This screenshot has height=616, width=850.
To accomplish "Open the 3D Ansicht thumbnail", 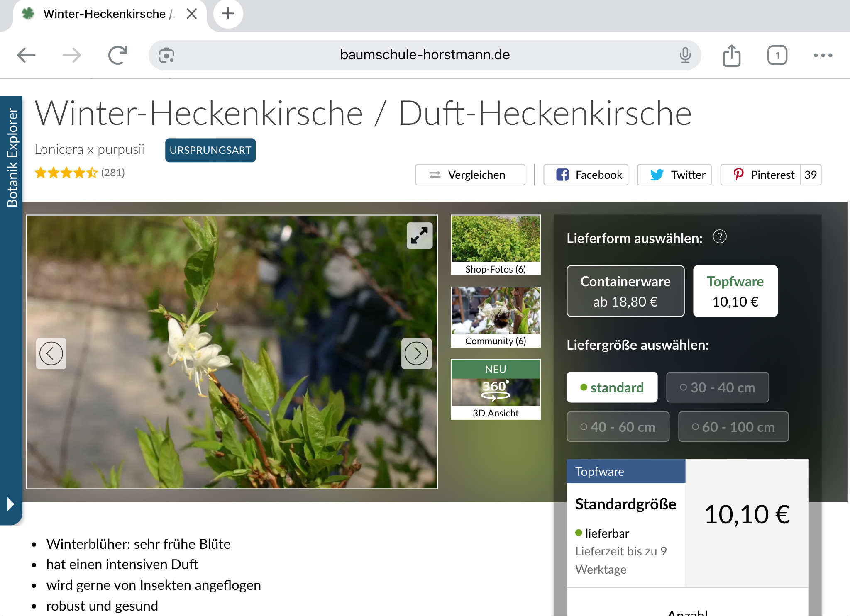I will tap(496, 389).
